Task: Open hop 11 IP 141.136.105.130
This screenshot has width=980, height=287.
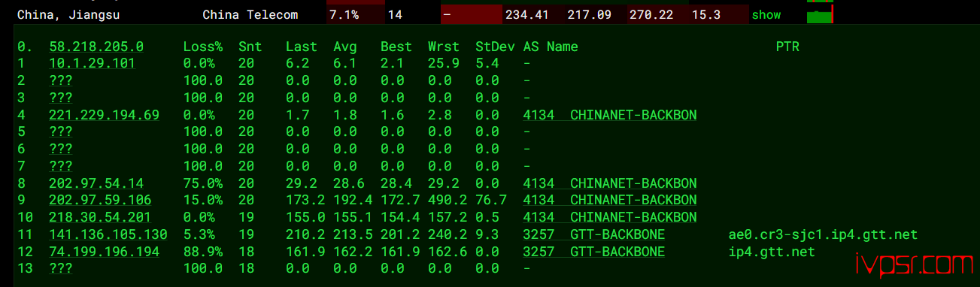Action: [108, 234]
